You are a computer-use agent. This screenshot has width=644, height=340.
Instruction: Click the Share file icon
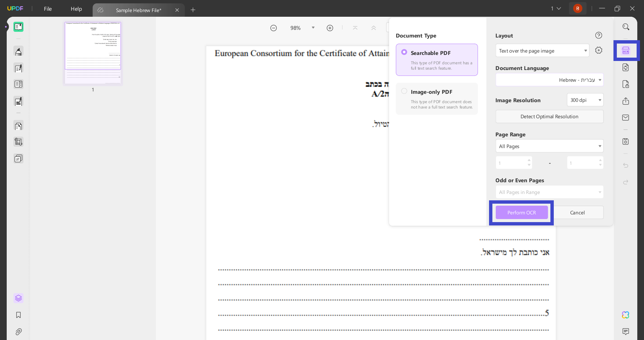(x=626, y=101)
